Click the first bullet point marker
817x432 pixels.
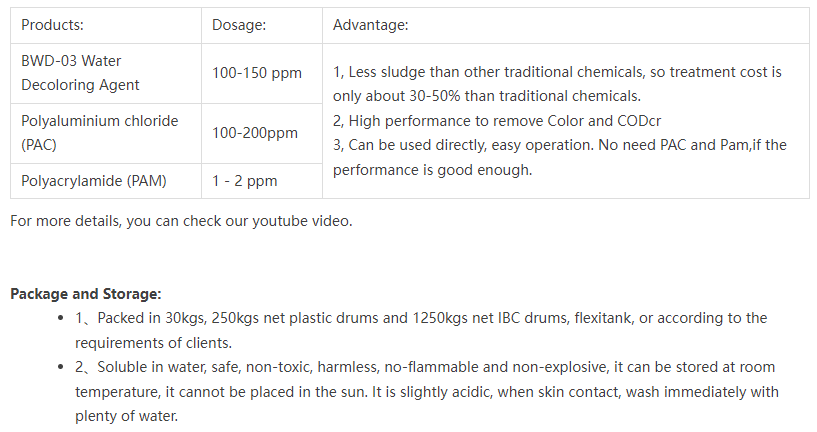click(x=63, y=319)
